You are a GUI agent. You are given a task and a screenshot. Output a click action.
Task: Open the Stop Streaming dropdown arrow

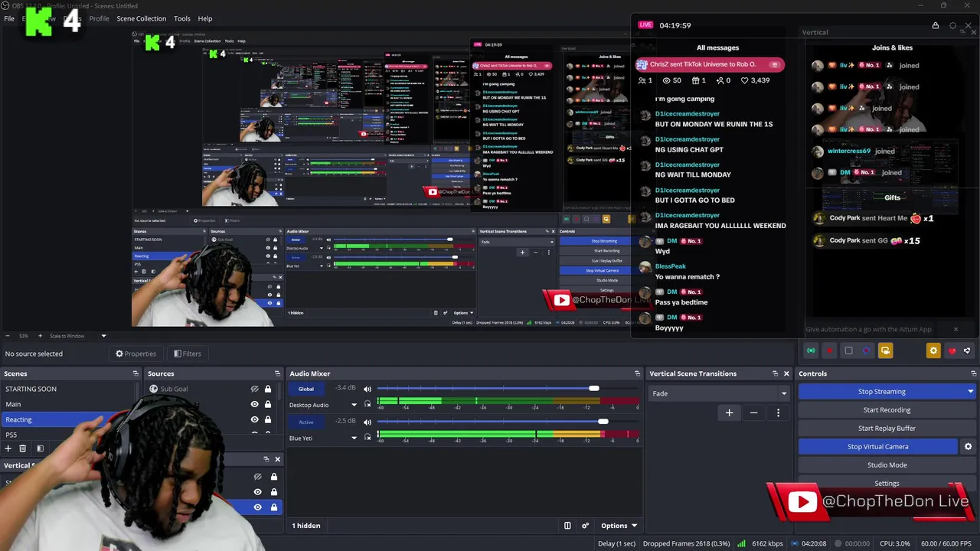click(970, 391)
